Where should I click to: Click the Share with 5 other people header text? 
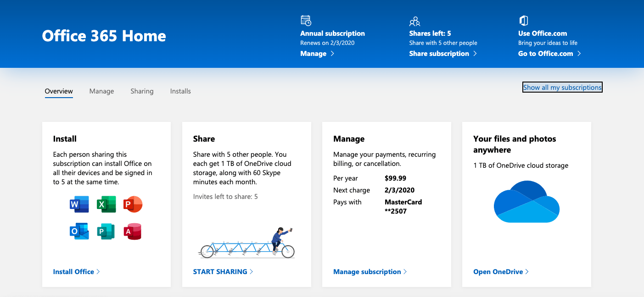pyautogui.click(x=443, y=43)
